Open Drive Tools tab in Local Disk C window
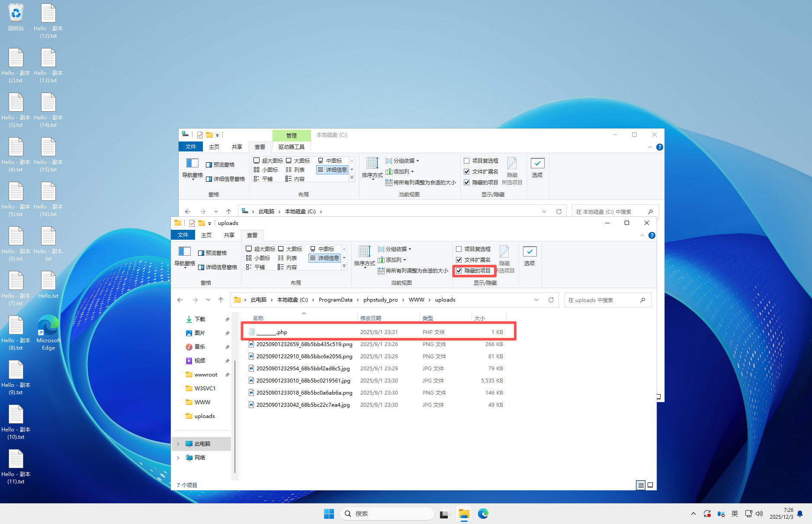812x524 pixels. click(292, 147)
